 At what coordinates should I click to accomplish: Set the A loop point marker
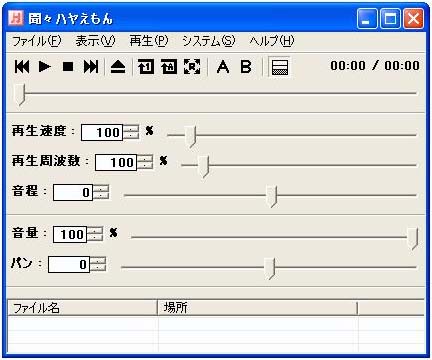(223, 67)
